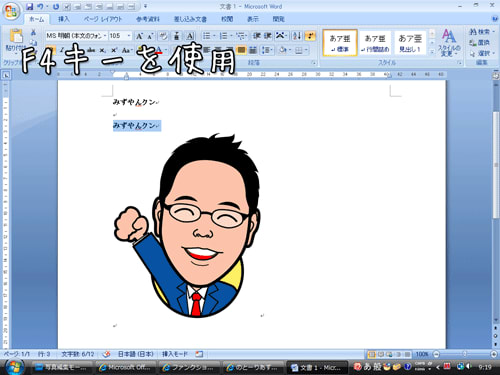Open the 文書 1 Word taskbar button
This screenshot has width=500, height=375.
(x=316, y=367)
